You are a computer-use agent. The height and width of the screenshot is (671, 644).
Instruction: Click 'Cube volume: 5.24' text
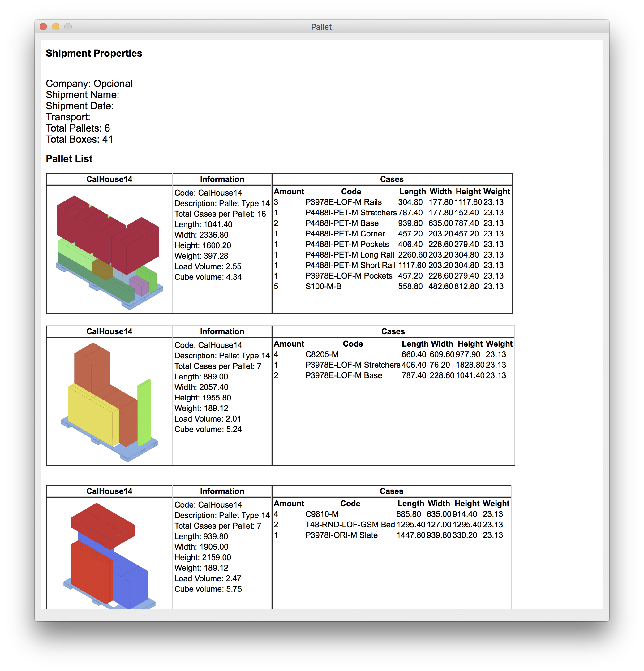pos(208,429)
